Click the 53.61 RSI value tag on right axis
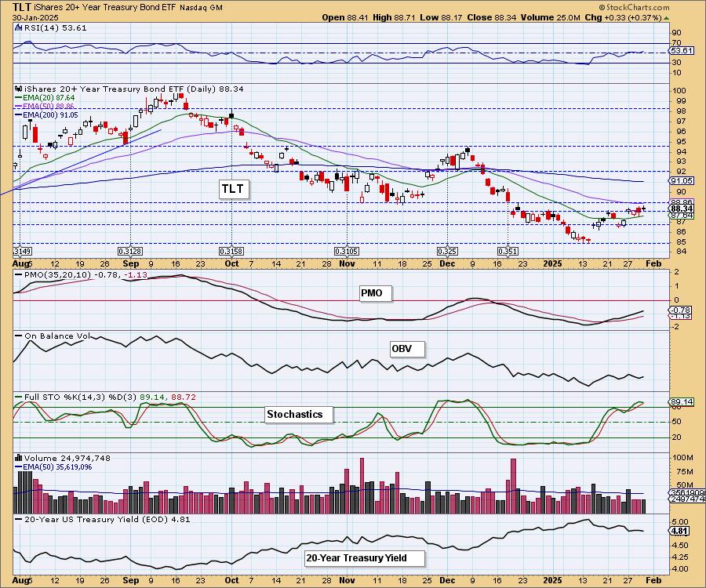Viewport: 706px width, 588px height. tap(681, 50)
